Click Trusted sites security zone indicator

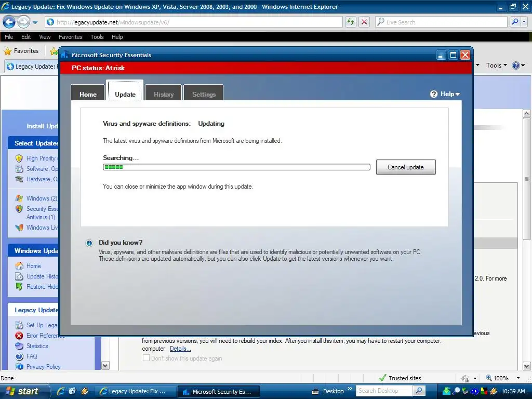400,378
